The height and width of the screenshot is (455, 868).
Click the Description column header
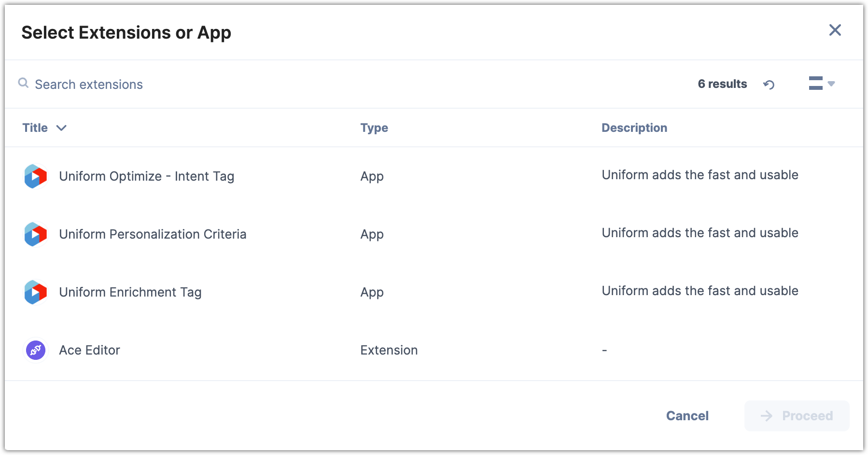[634, 128]
